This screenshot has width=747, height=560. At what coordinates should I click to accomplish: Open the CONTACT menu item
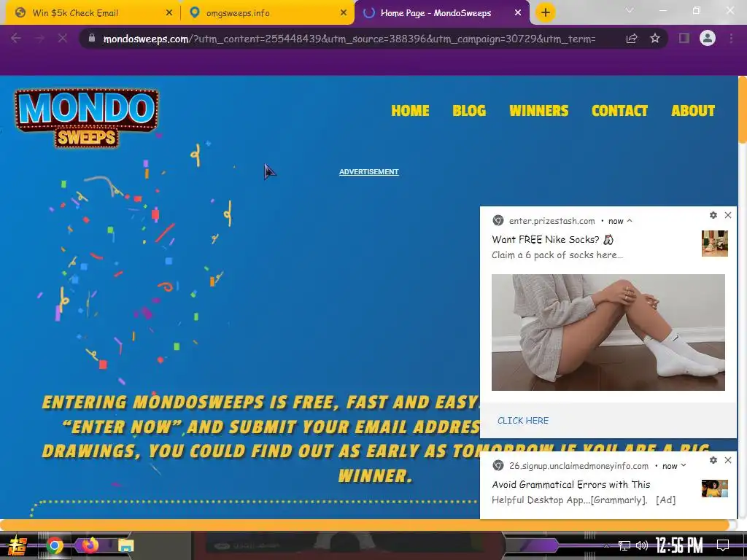(620, 111)
